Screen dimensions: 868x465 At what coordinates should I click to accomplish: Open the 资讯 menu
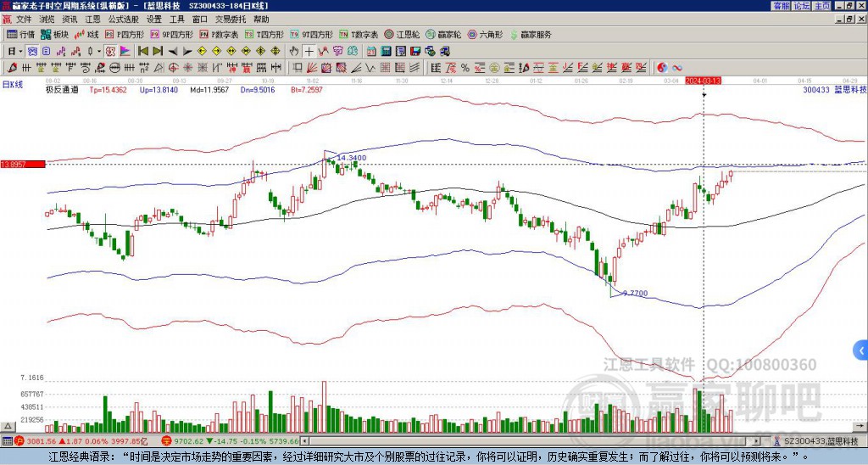click(x=70, y=20)
